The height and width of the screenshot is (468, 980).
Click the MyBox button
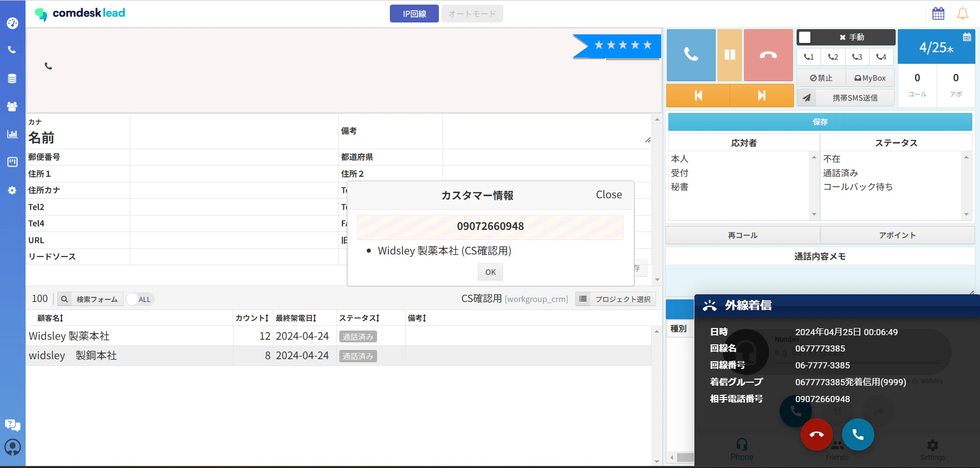click(870, 78)
